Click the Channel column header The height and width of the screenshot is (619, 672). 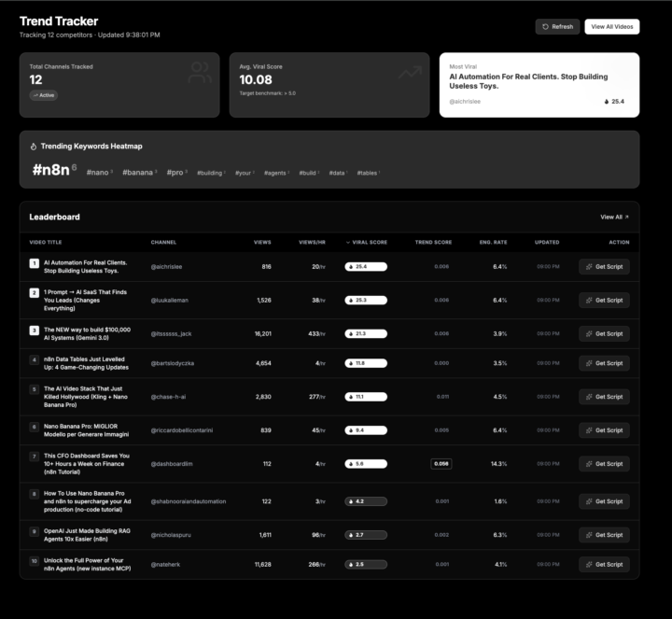[x=163, y=242]
